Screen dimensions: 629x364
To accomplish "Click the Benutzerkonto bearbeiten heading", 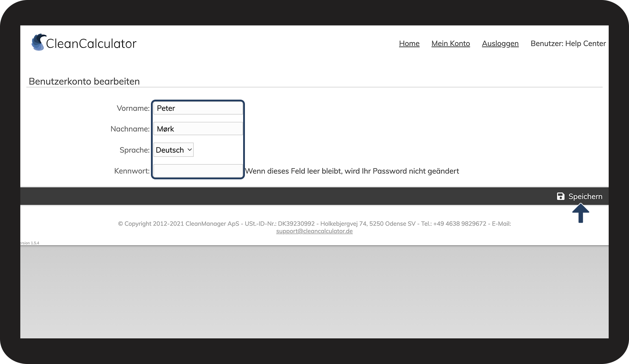I will [x=84, y=81].
